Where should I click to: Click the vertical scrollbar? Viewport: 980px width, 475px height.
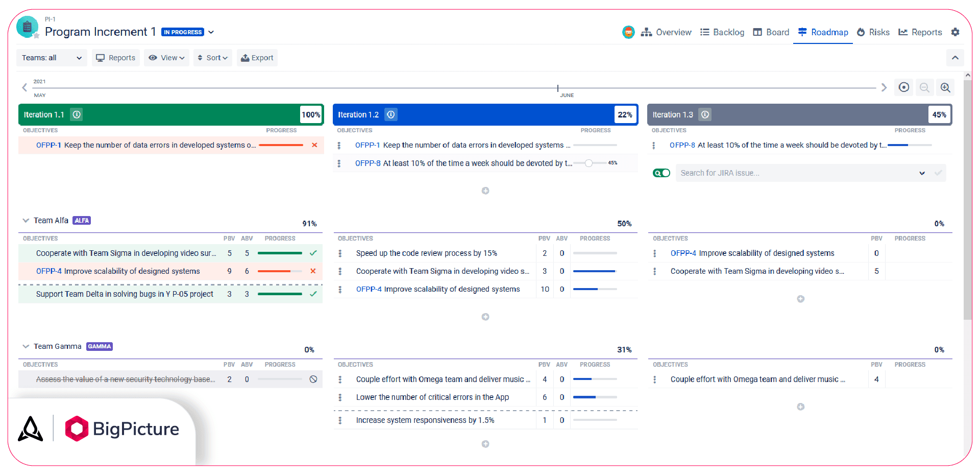coord(968,199)
